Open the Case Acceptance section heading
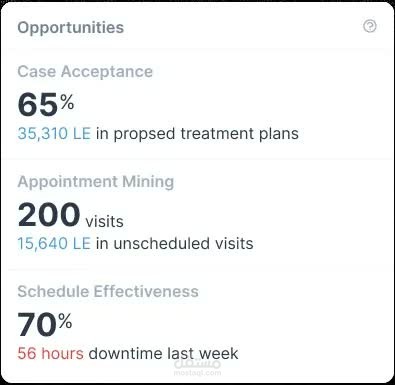 [85, 72]
